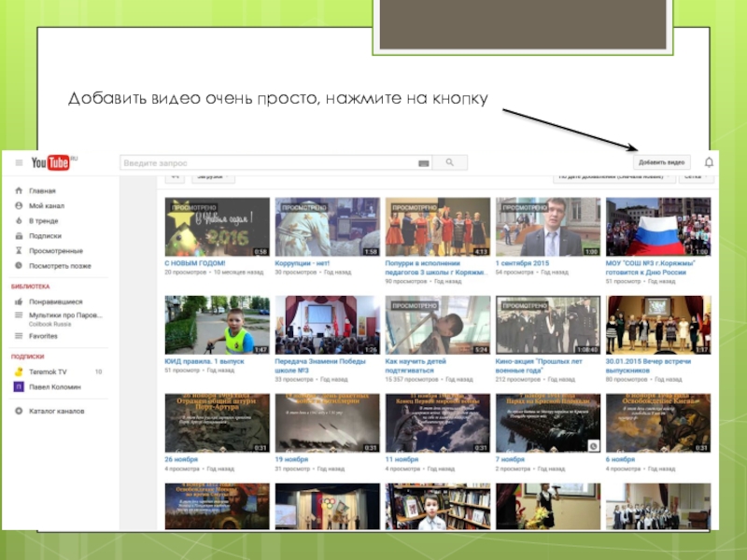This screenshot has width=747, height=560.
Task: Open 30.01.2015 Вечер встречи выпускников title
Action: pyautogui.click(x=648, y=366)
